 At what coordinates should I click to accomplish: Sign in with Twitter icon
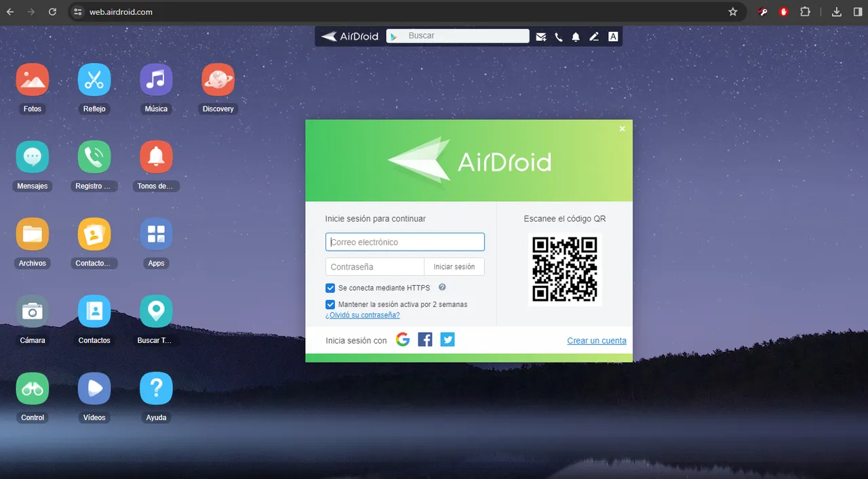tap(448, 339)
